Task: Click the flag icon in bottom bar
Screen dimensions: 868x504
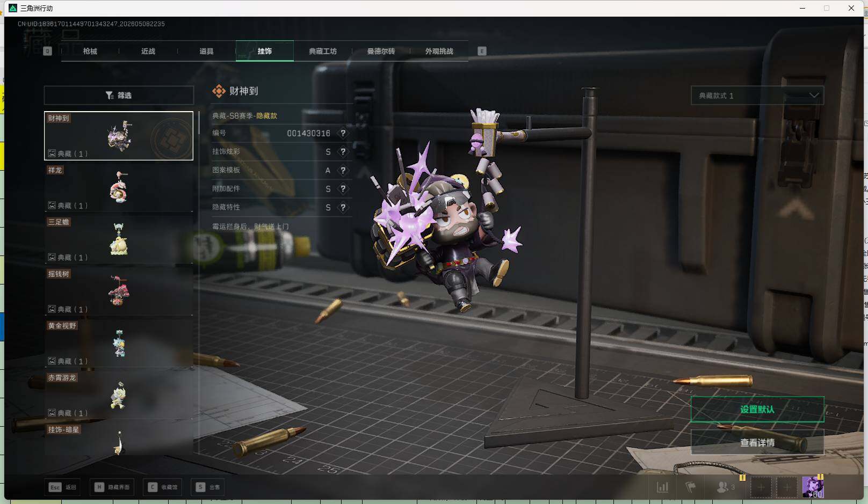Action: (691, 487)
